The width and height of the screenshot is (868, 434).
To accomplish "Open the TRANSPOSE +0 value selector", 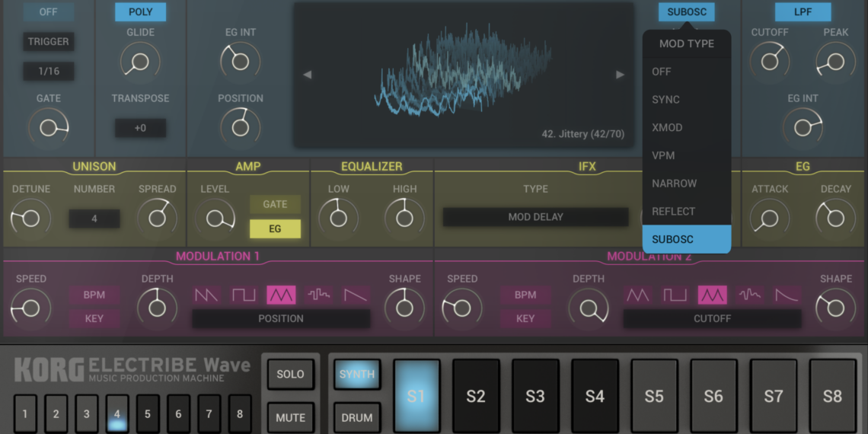I will (141, 128).
